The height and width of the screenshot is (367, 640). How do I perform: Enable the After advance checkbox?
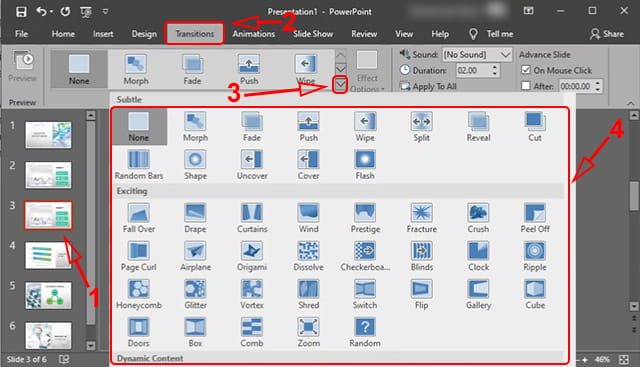pyautogui.click(x=526, y=86)
